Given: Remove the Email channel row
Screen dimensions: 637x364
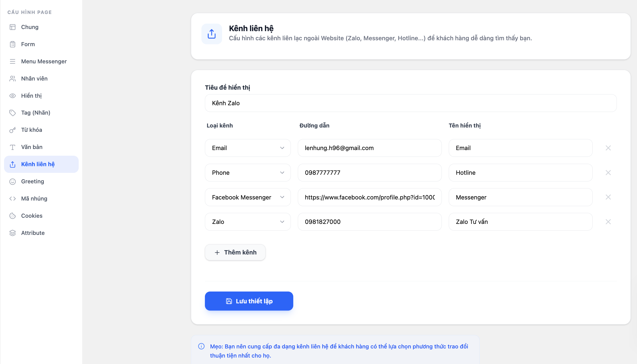Looking at the screenshot, I should click(608, 148).
